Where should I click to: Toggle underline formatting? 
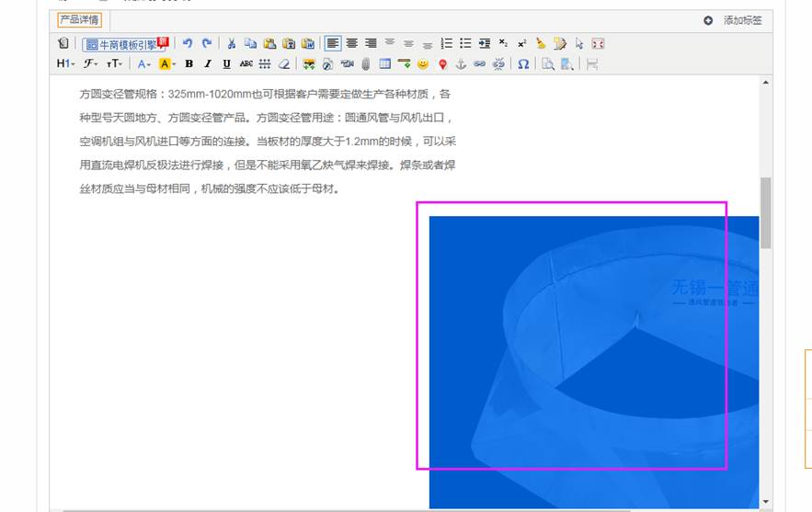pyautogui.click(x=227, y=63)
